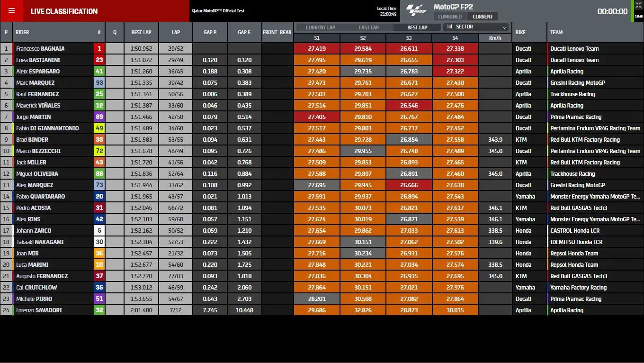Image resolution: width=644 pixels, height=363 pixels.
Task: Click lap count 77/83
Action: pyautogui.click(x=176, y=276)
